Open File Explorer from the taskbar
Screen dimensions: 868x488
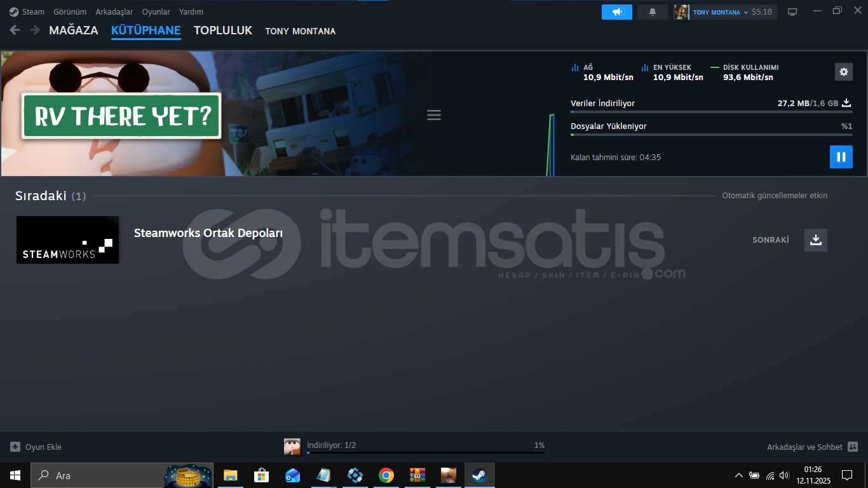click(x=230, y=475)
